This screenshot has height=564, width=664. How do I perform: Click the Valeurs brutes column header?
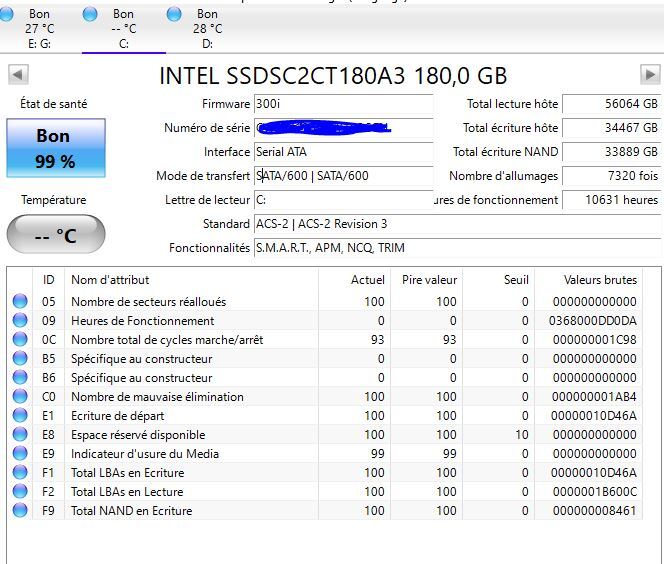pyautogui.click(x=589, y=280)
